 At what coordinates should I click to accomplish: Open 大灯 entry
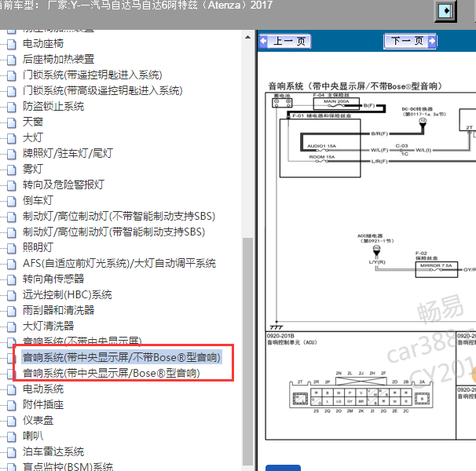33,138
